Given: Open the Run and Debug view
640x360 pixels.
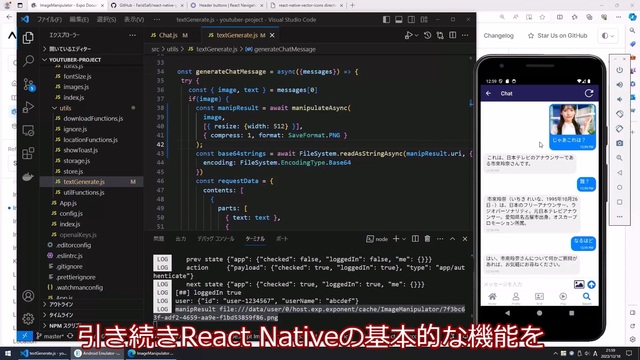Looking at the screenshot, I should point(28,107).
